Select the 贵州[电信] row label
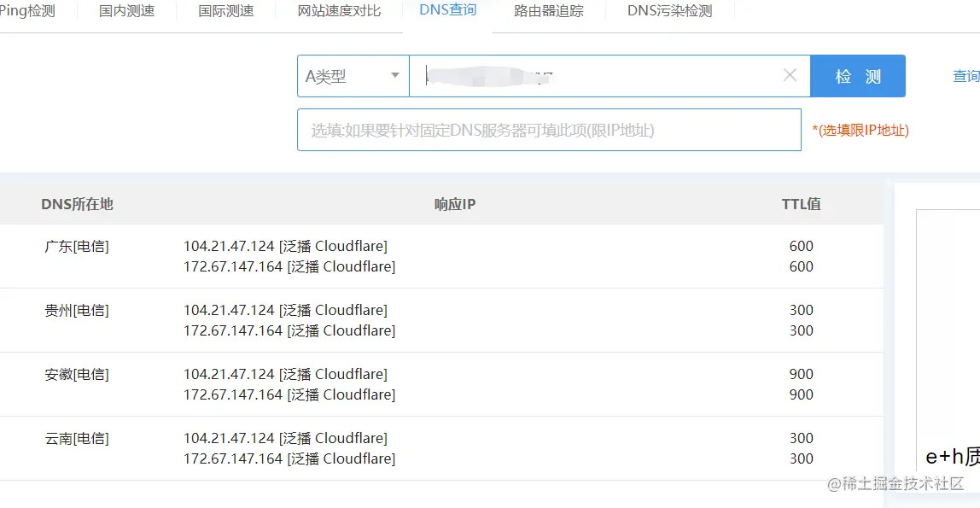 (x=77, y=310)
